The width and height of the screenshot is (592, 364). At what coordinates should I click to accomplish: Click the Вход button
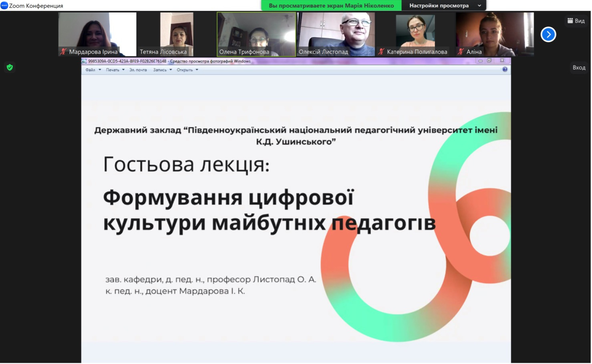[x=579, y=68]
